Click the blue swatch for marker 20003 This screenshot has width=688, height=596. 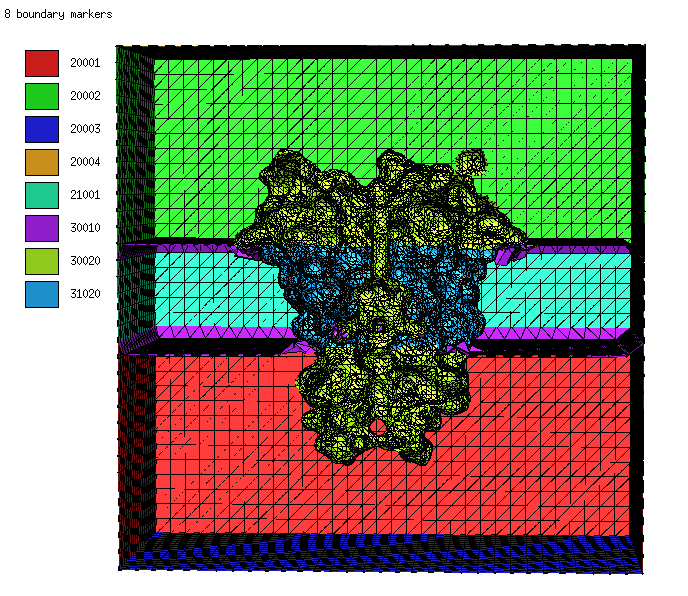42,129
